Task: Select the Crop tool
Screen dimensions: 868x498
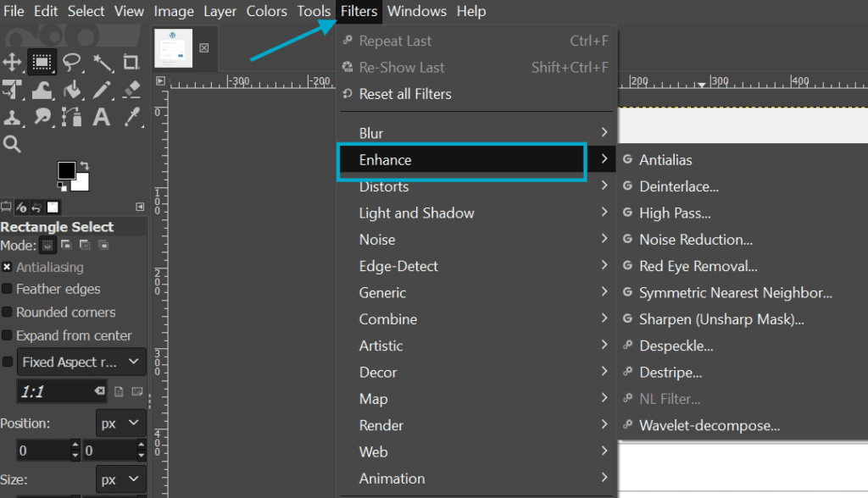Action: 131,62
